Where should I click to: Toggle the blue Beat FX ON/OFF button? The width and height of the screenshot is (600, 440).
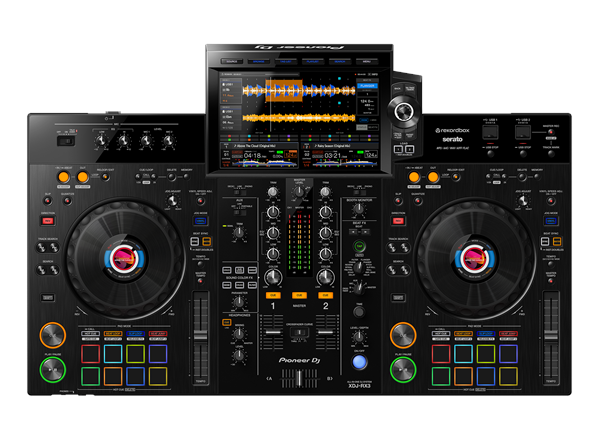pyautogui.click(x=359, y=362)
